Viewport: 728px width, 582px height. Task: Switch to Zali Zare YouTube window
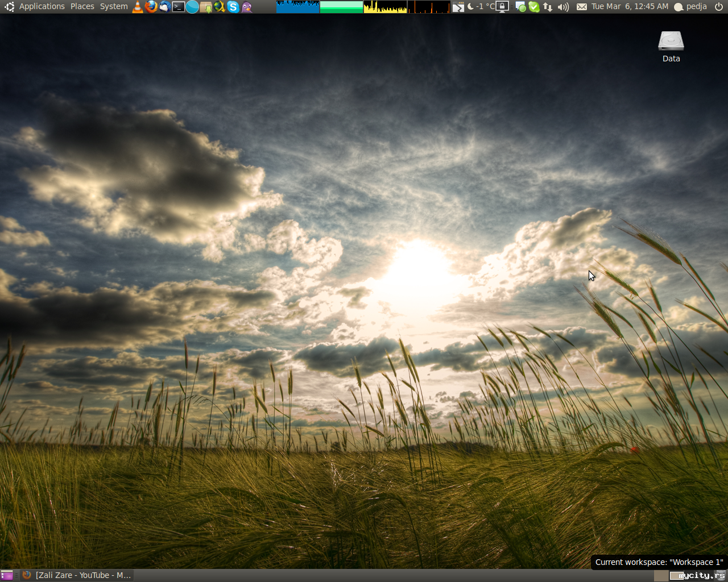pos(77,575)
